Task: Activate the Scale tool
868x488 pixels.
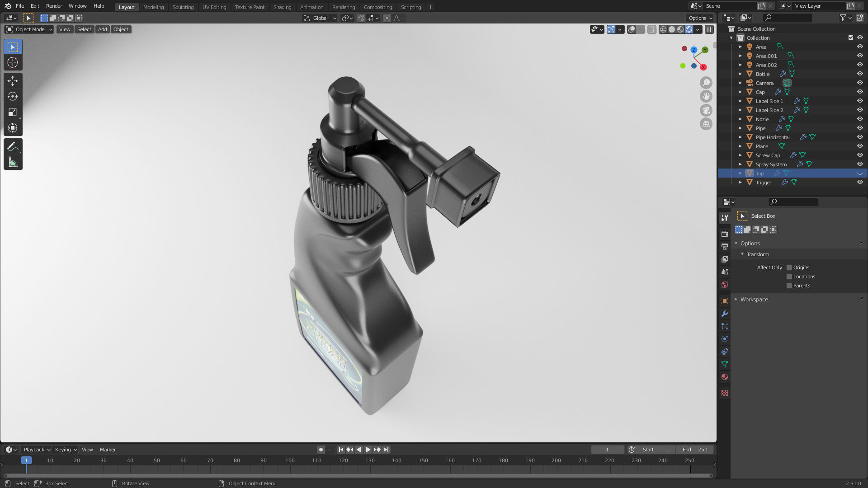Action: pyautogui.click(x=13, y=112)
